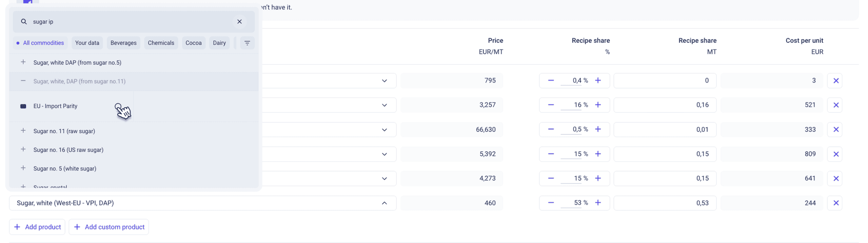Decrease the 53 % recipe share

(550, 203)
